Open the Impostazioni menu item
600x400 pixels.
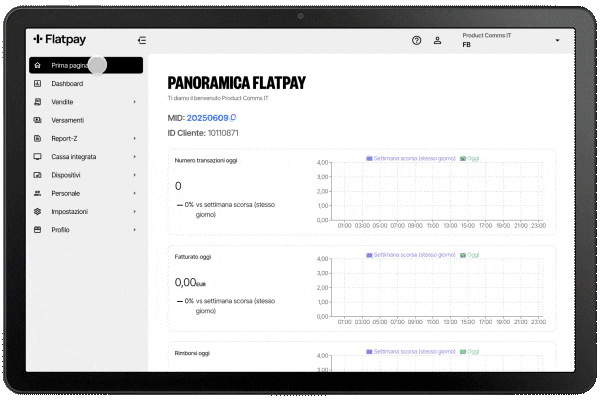point(86,211)
